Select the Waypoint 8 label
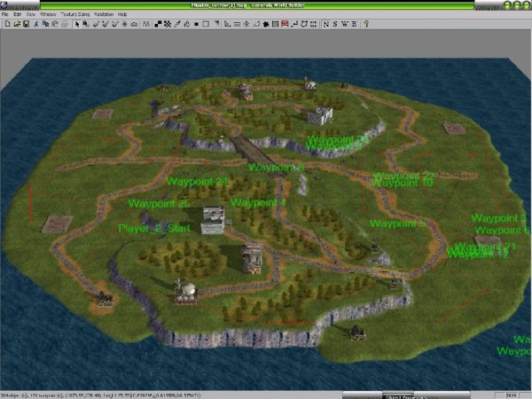Viewport: 532px width, 399px height. click(277, 168)
